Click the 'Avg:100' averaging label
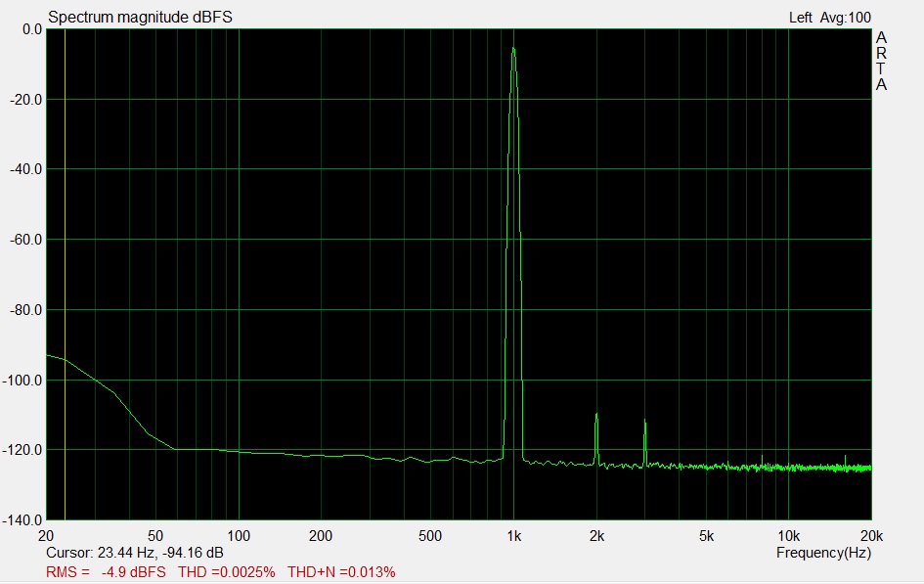 pyautogui.click(x=846, y=18)
